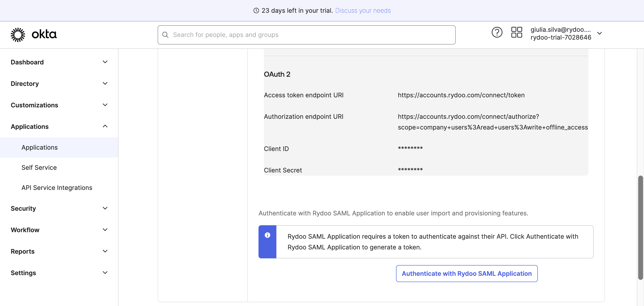Click the trial clock icon
This screenshot has width=644, height=306.
click(x=256, y=11)
